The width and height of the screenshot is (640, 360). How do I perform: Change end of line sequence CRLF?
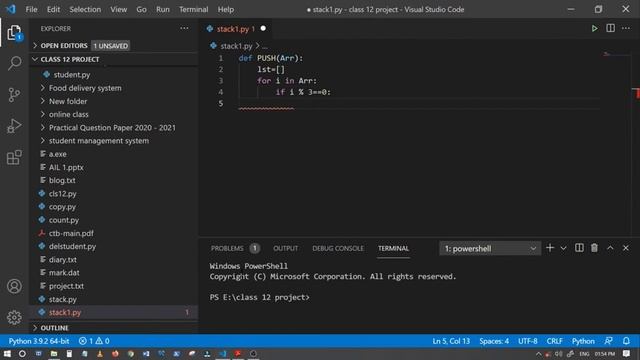point(554,341)
